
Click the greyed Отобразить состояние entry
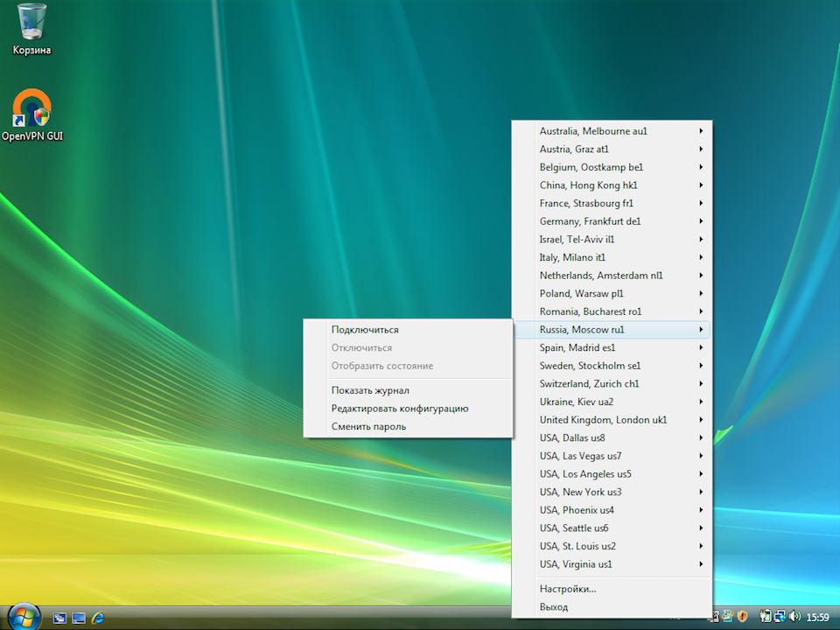pyautogui.click(x=409, y=366)
